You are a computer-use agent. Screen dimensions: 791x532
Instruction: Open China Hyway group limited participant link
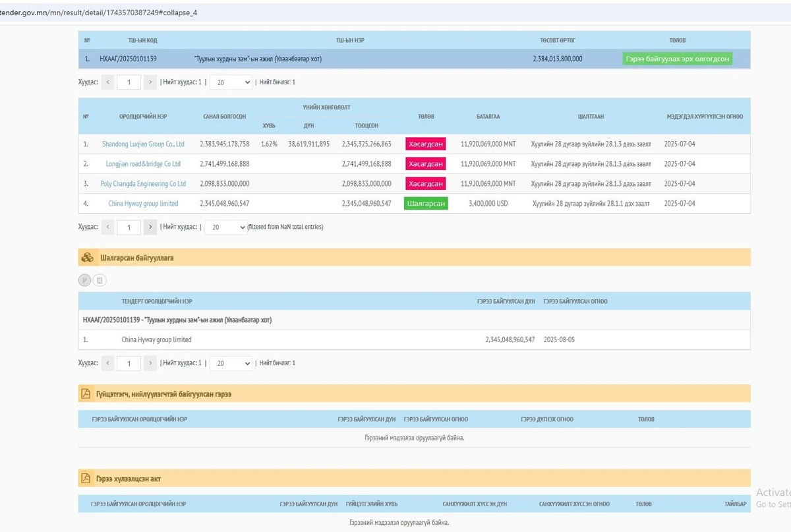[x=143, y=204]
